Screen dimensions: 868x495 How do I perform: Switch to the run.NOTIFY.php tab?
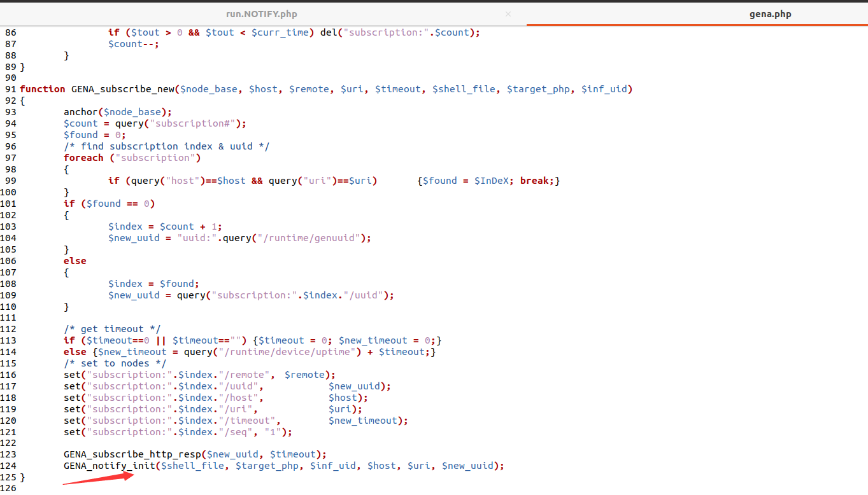(262, 13)
